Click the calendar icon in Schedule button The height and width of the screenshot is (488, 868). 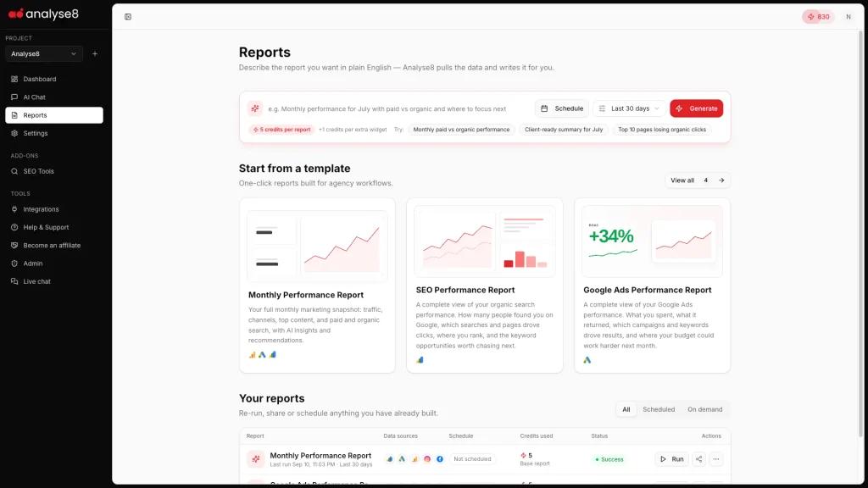[x=544, y=108]
